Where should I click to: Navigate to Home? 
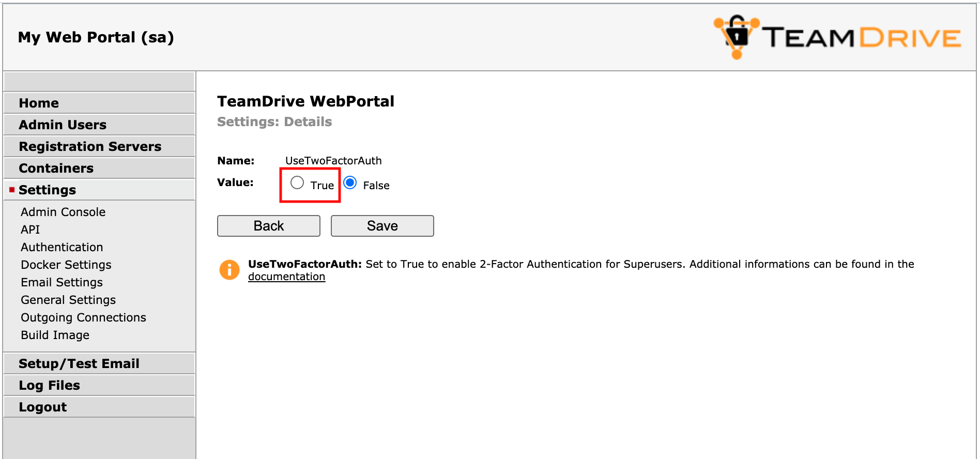click(x=39, y=103)
